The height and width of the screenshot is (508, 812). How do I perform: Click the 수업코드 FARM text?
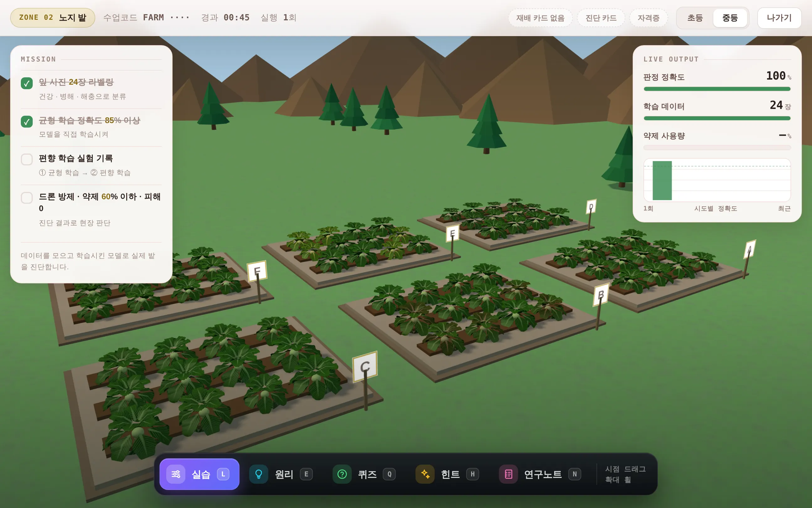tap(146, 18)
